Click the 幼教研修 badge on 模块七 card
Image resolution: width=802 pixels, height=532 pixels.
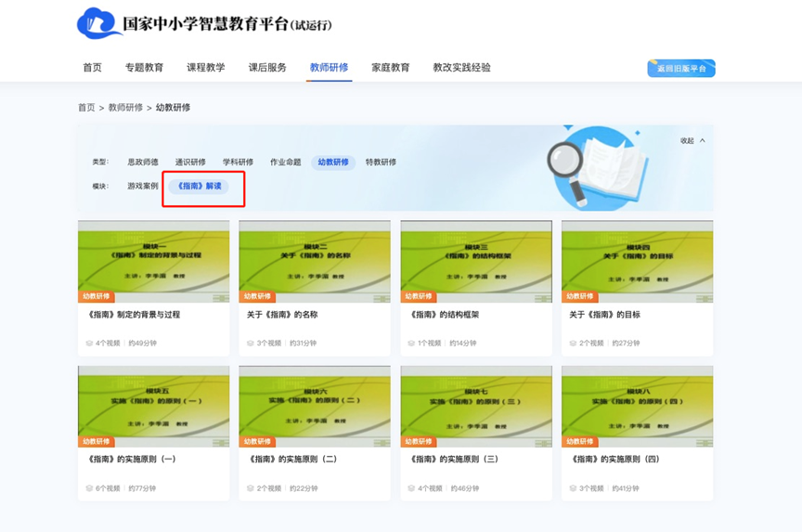tap(420, 441)
